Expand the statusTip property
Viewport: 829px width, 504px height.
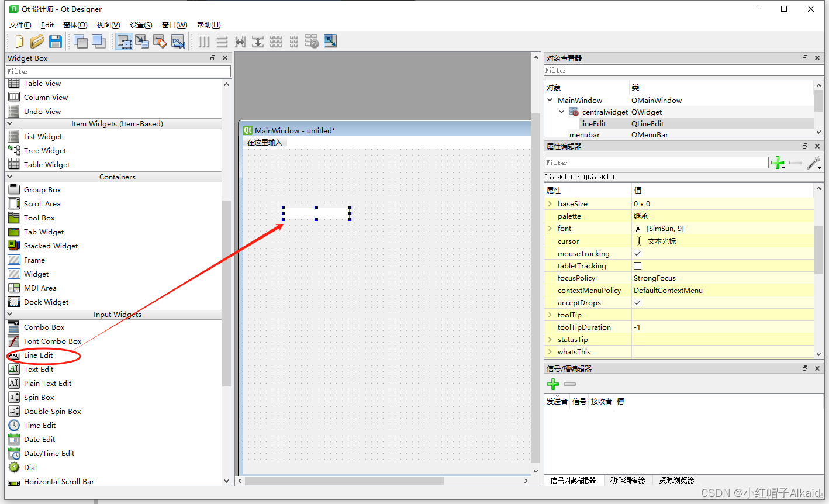tap(550, 340)
